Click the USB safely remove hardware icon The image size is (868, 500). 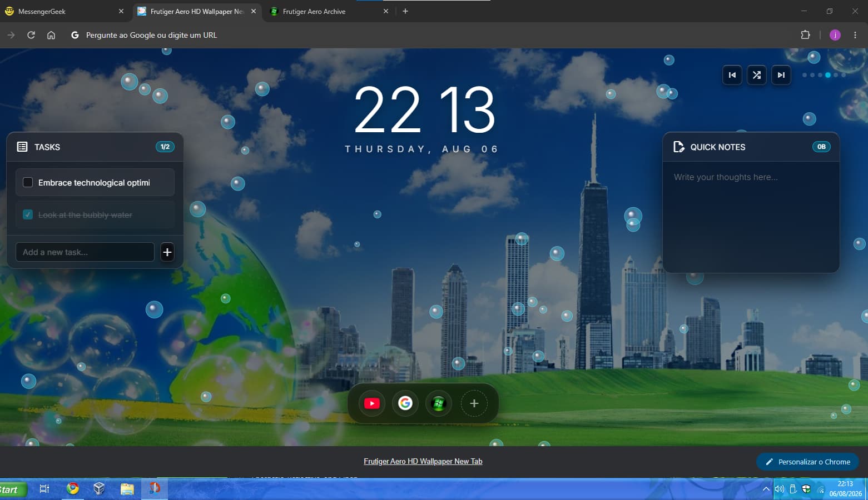[x=793, y=489]
